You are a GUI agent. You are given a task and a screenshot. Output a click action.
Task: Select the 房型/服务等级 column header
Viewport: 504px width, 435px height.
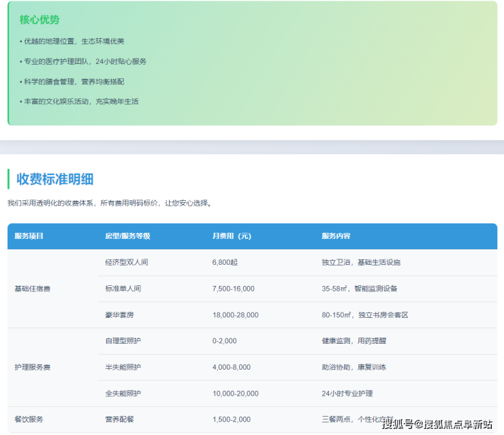[127, 236]
